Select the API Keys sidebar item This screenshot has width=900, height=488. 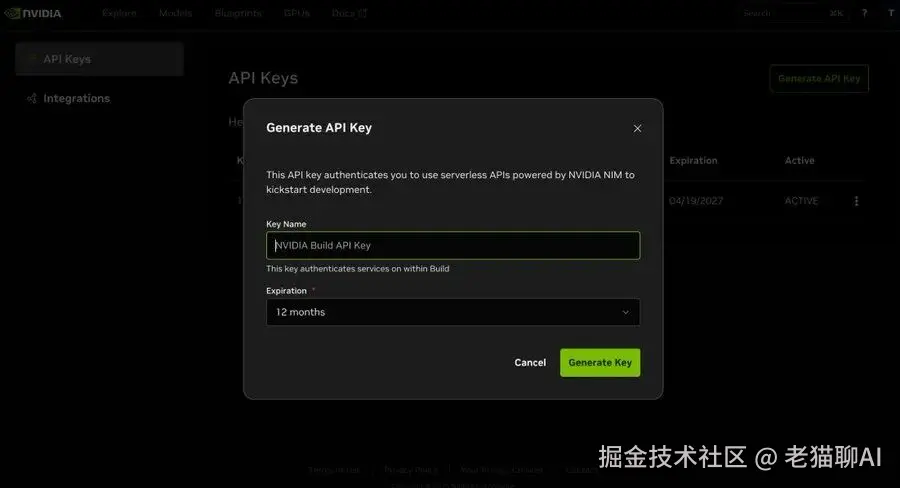click(x=99, y=59)
